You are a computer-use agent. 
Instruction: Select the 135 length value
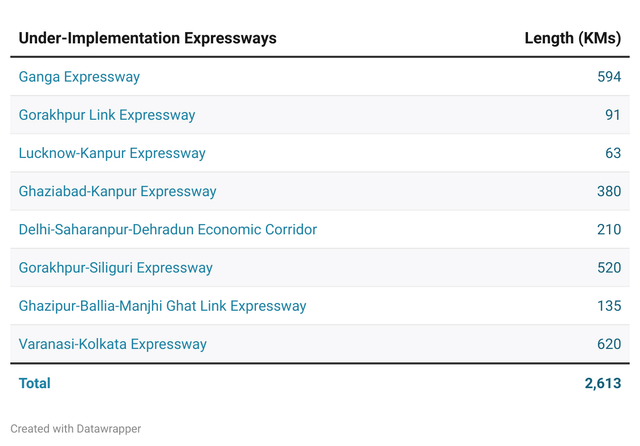(609, 306)
